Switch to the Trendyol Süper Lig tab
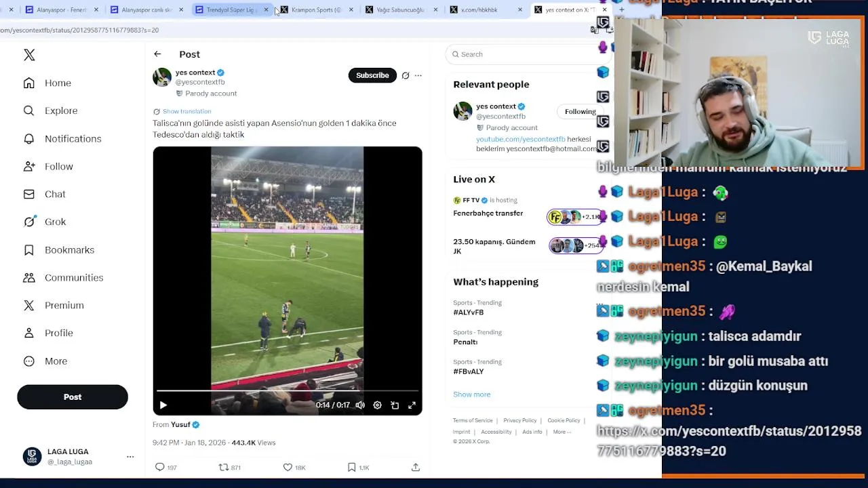The height and width of the screenshot is (488, 868). click(x=229, y=9)
